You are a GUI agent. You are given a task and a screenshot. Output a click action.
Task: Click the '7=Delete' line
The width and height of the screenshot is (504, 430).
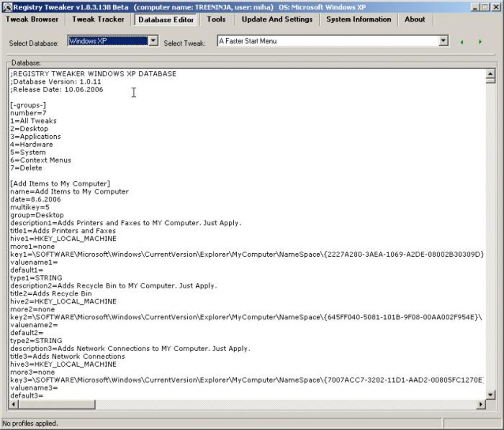point(26,168)
